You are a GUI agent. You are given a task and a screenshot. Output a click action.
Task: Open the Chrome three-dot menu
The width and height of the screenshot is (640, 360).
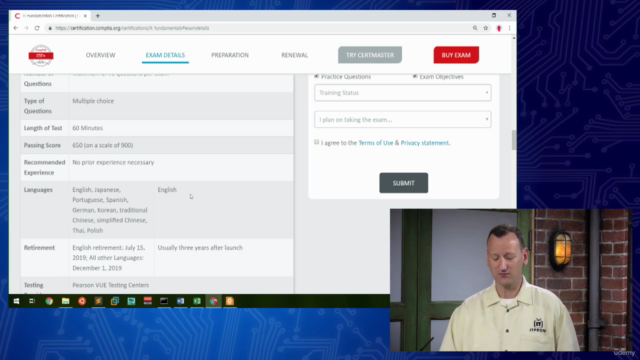509,28
